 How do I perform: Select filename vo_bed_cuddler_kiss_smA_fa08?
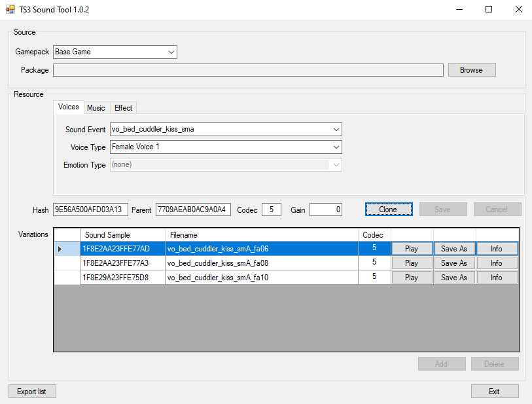(x=262, y=263)
